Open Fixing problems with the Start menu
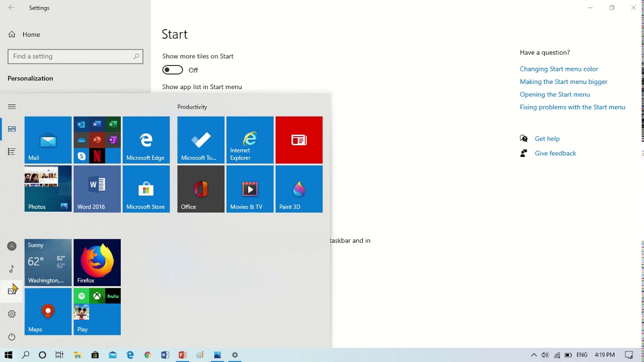Image resolution: width=644 pixels, height=362 pixels. pos(573,107)
